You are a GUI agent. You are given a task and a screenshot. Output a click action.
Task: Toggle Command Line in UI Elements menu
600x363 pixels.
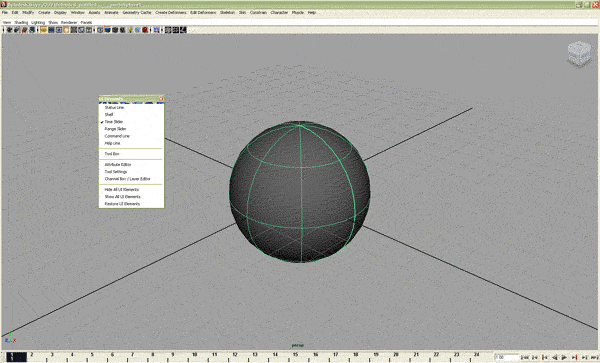(x=131, y=136)
